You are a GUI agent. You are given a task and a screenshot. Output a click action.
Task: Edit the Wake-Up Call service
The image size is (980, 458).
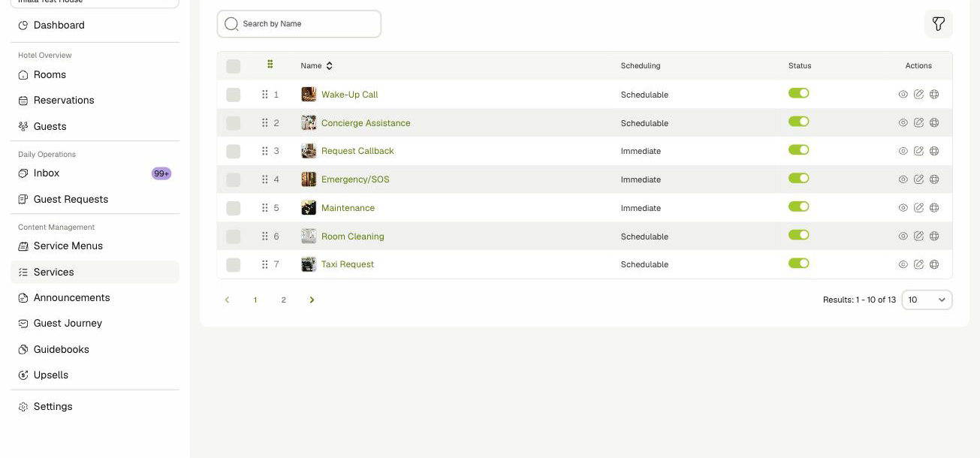918,95
